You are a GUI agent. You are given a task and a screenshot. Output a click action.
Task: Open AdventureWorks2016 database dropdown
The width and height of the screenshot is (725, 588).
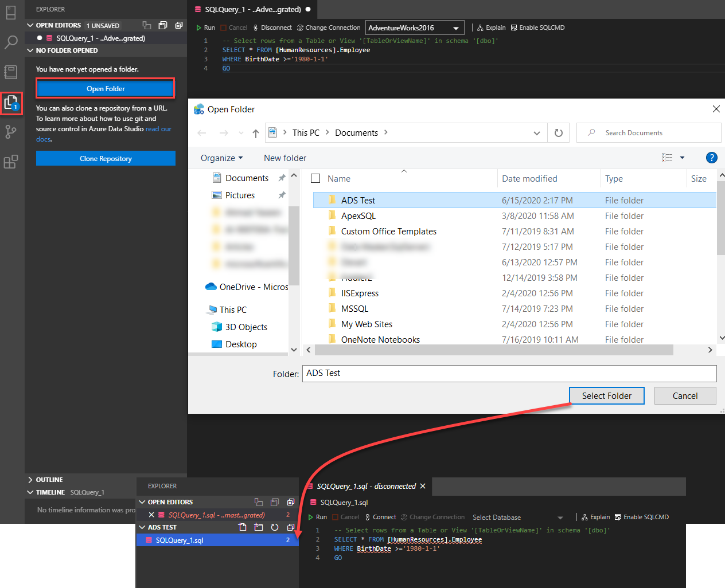415,28
